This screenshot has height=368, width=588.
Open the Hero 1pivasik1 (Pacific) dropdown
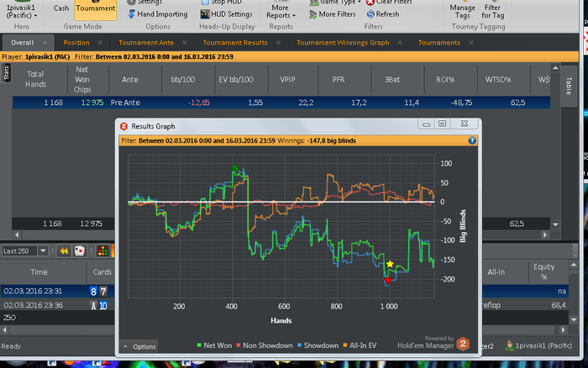point(21,11)
